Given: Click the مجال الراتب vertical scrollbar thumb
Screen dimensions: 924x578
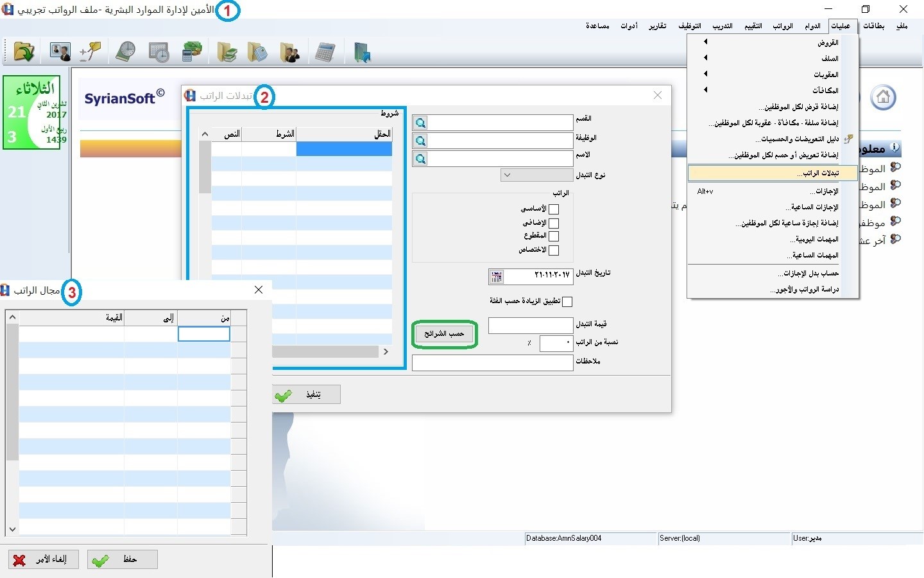Looking at the screenshot, I should tap(12, 392).
